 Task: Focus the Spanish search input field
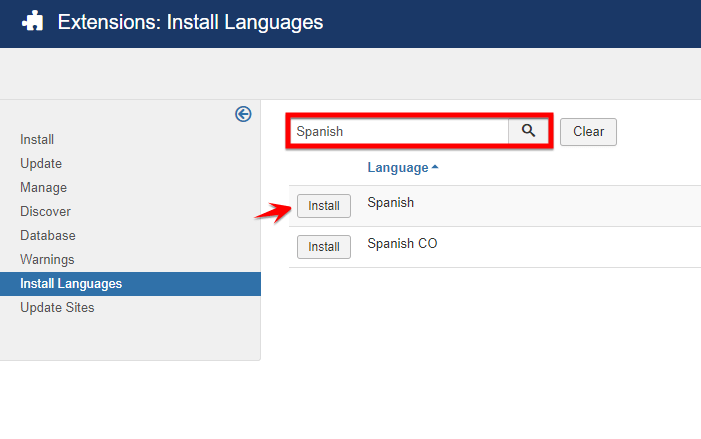(x=399, y=131)
